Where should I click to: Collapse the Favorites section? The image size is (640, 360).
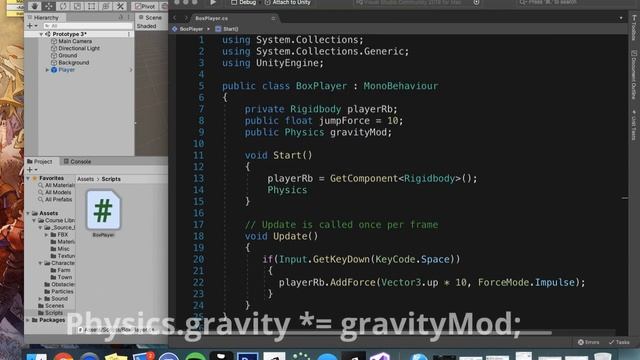click(28, 178)
